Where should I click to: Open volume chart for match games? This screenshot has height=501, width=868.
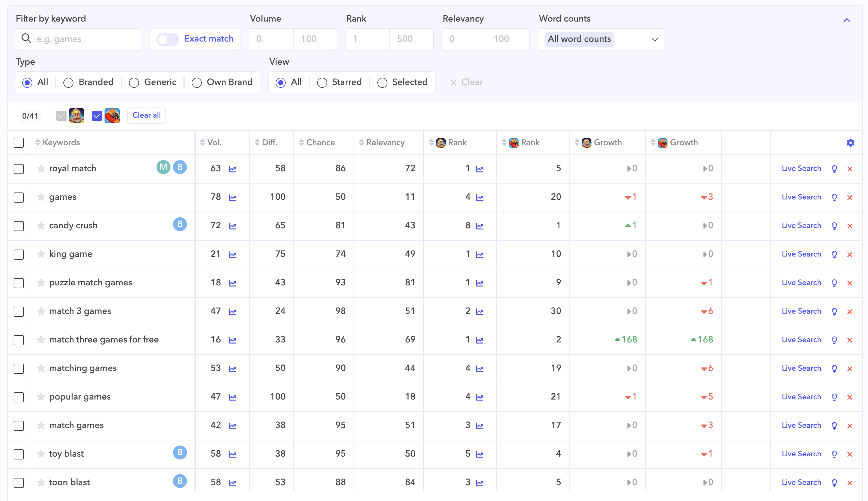233,426
